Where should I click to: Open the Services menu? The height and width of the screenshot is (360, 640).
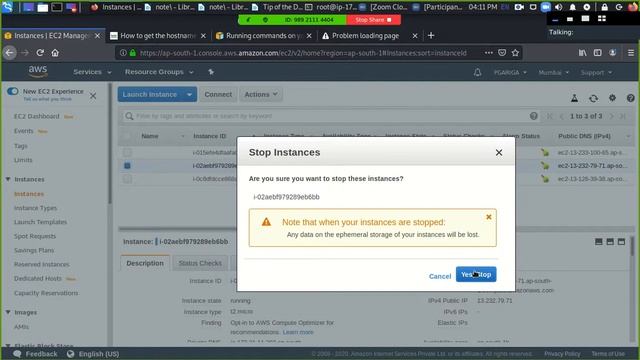click(92, 72)
